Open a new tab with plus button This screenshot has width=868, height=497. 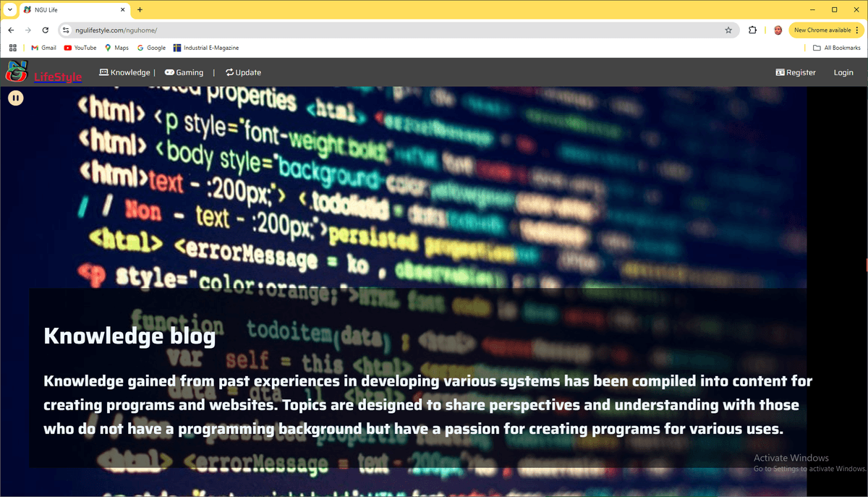pos(140,9)
